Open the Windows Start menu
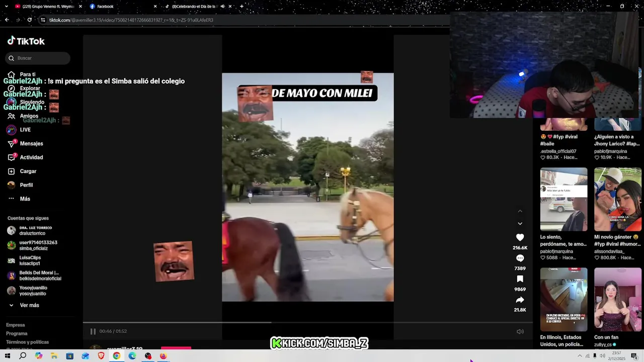Image resolution: width=644 pixels, height=362 pixels. pos(8,356)
